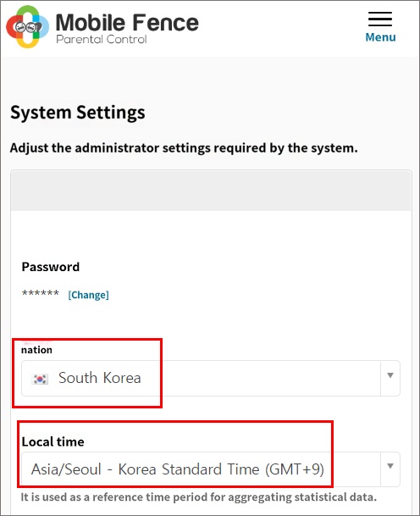Open the hamburger menu icon
This screenshot has width=420, height=516.
pos(380,19)
